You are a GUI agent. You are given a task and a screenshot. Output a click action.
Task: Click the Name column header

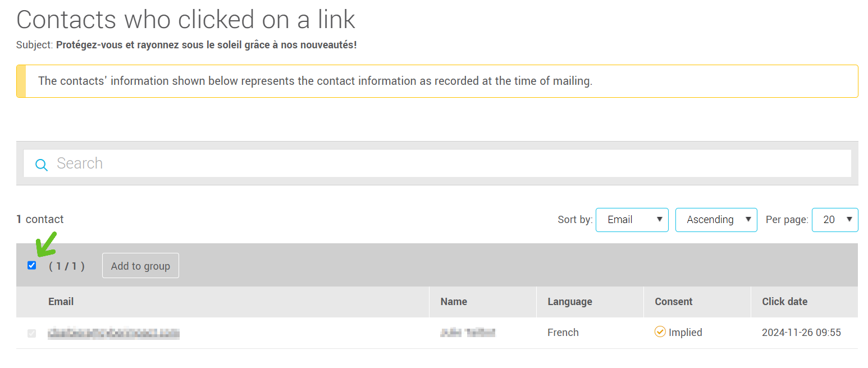[453, 302]
